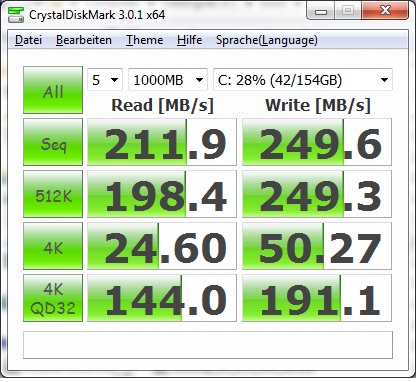Open the test count dropdown showing 5
The width and height of the screenshot is (420, 382).
[x=105, y=80]
